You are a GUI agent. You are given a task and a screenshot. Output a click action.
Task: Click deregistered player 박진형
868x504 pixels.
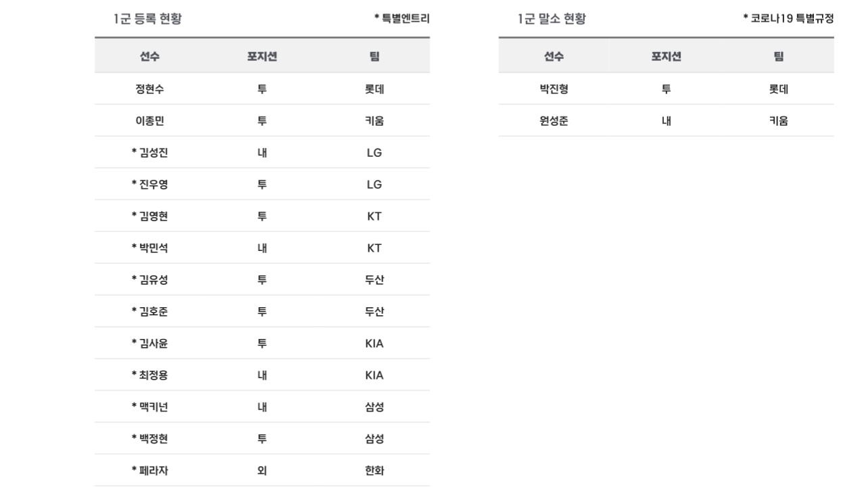coord(554,89)
